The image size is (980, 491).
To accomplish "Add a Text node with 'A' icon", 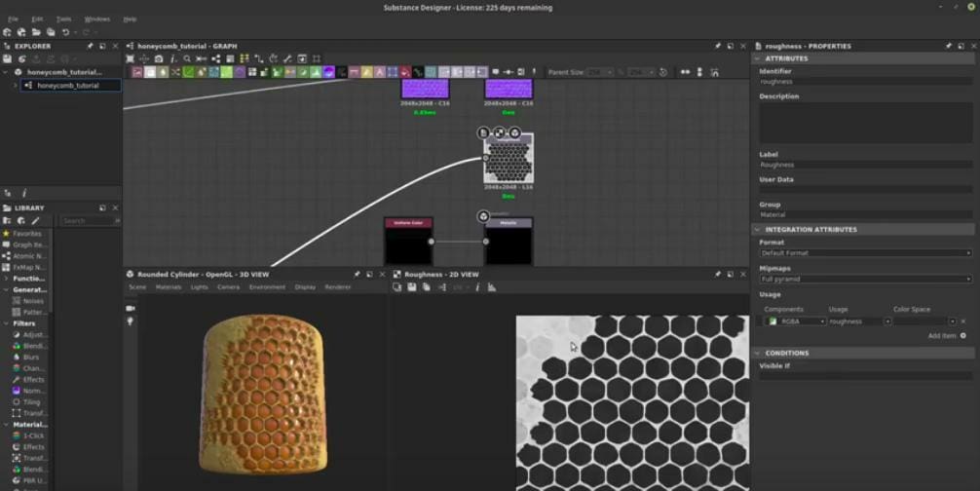I will tap(379, 72).
